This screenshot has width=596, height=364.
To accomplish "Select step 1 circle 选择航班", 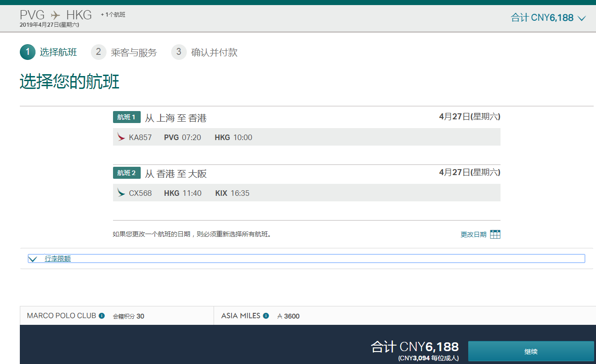I will 27,52.
